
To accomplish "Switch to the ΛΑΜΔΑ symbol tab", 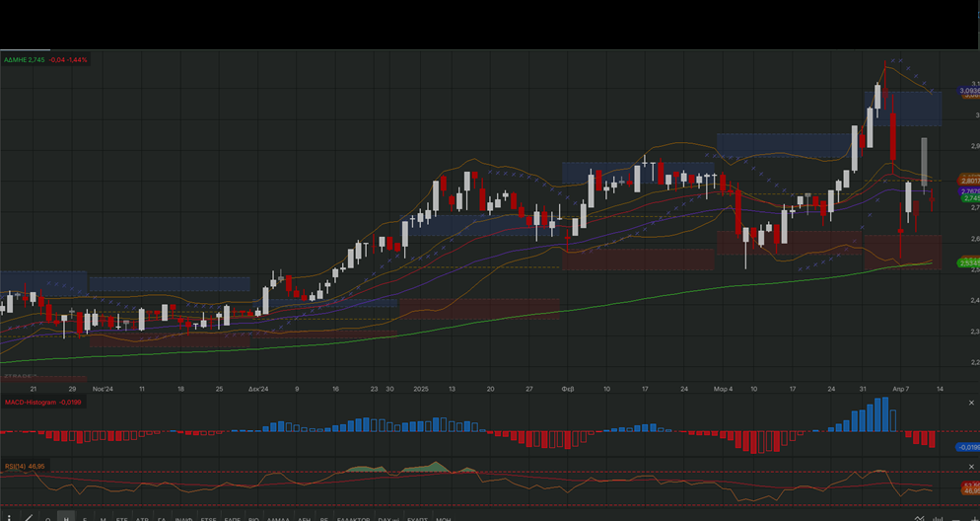I will pos(278,519).
